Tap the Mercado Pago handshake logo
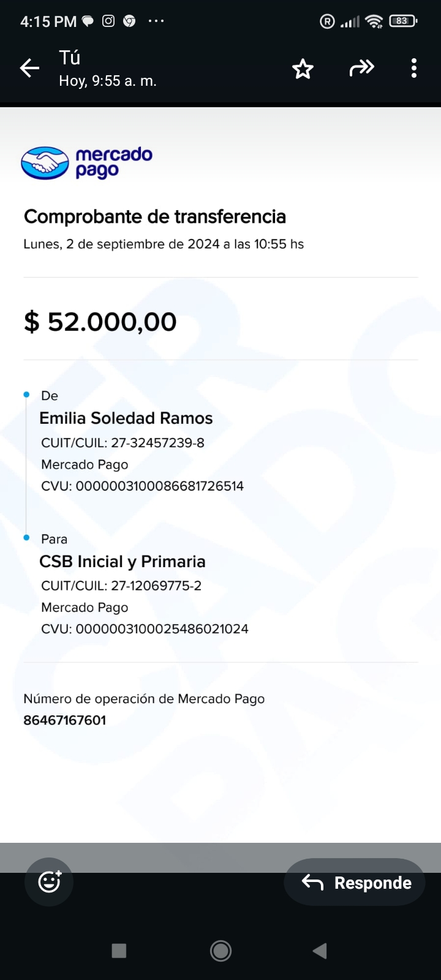 tap(45, 163)
